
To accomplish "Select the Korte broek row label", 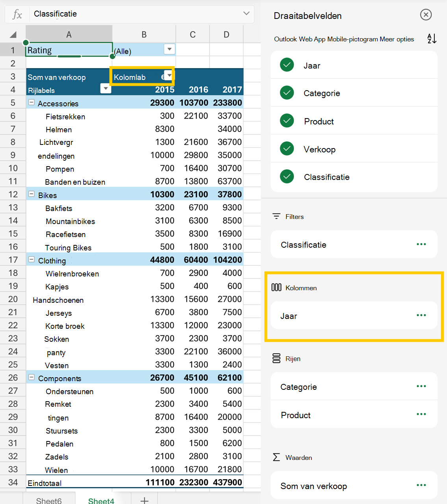I will [65, 326].
